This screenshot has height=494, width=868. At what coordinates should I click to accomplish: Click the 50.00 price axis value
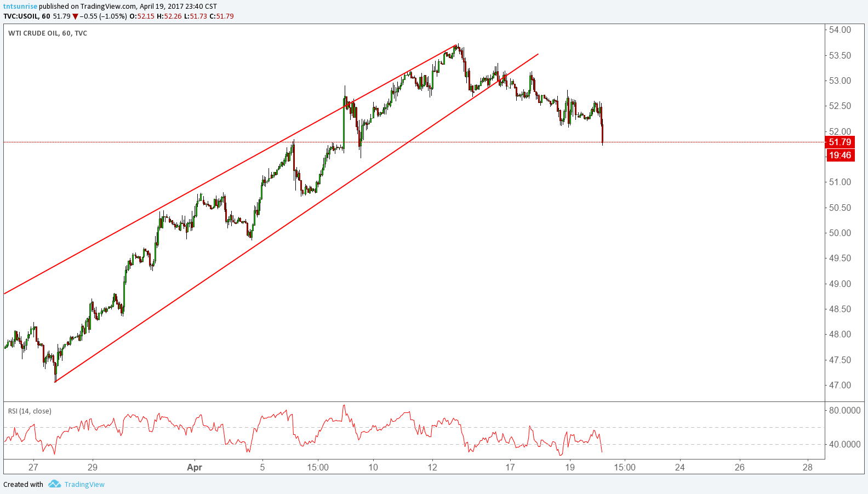click(840, 233)
